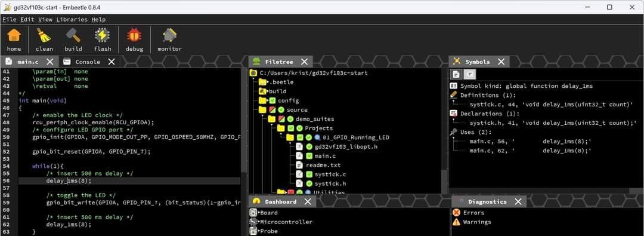Toggle green checkbox next to main.c file

coord(309,156)
